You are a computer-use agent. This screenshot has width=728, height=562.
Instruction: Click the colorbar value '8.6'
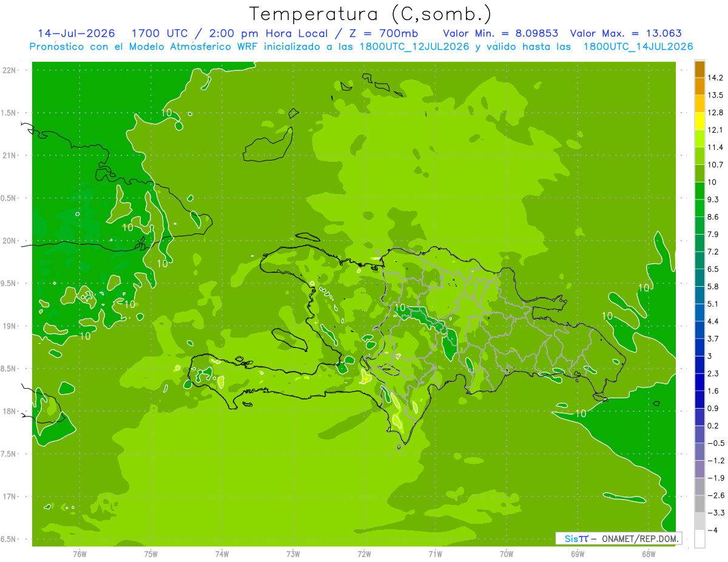(713, 217)
